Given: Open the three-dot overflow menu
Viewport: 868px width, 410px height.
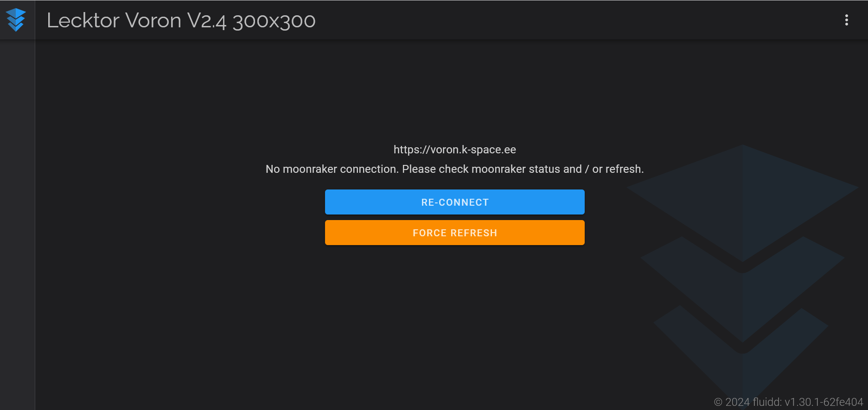Looking at the screenshot, I should point(847,20).
